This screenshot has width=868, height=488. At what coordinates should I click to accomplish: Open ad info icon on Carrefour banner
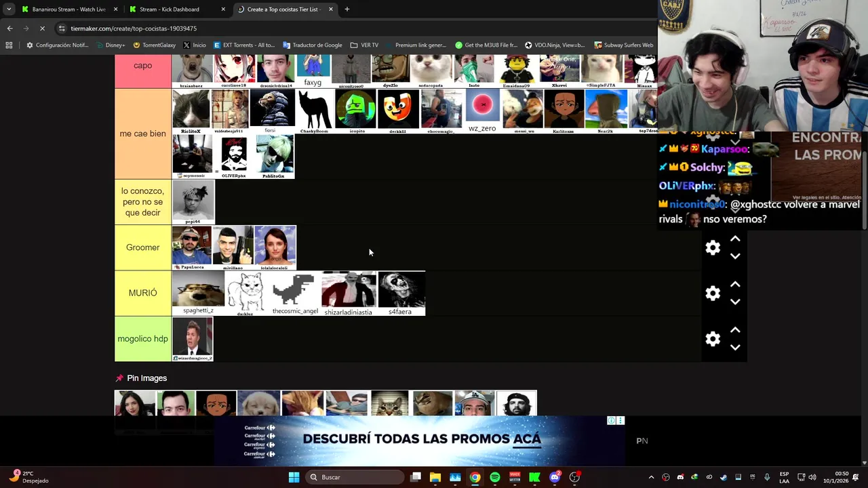(x=611, y=421)
